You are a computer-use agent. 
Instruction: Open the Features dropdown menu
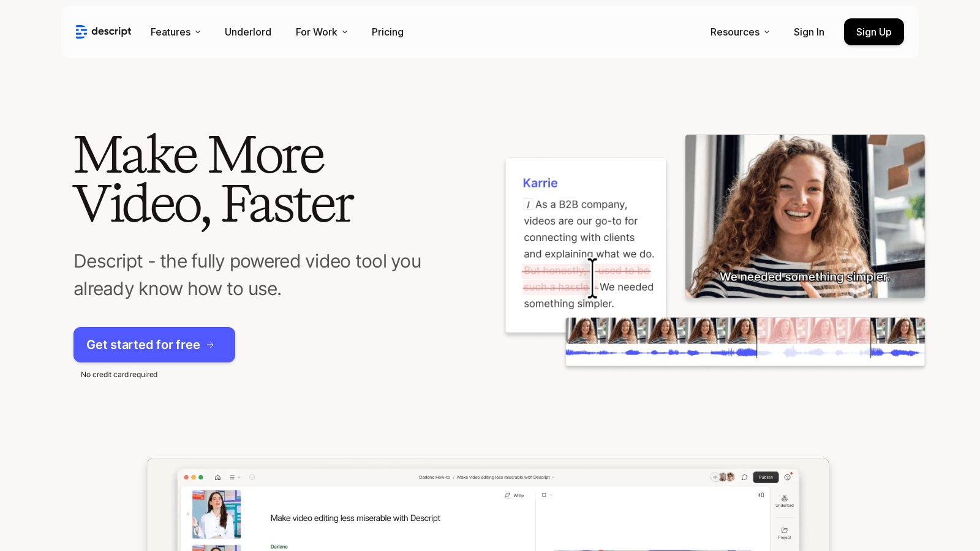tap(176, 32)
